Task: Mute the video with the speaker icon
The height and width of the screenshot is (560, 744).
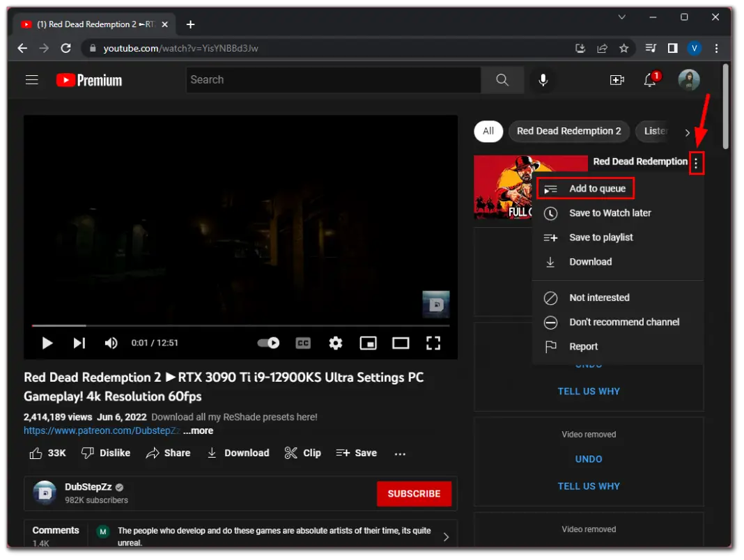Action: 111,343
